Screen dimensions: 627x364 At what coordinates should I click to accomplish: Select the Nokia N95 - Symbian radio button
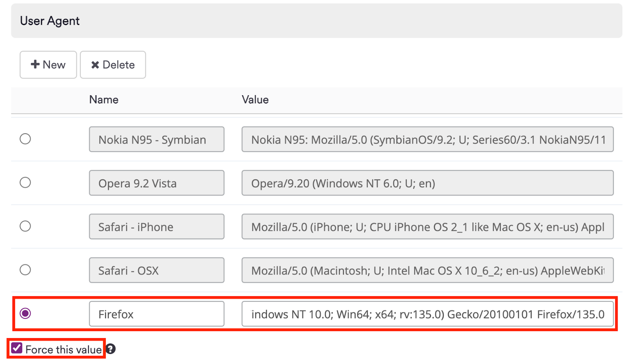25,139
